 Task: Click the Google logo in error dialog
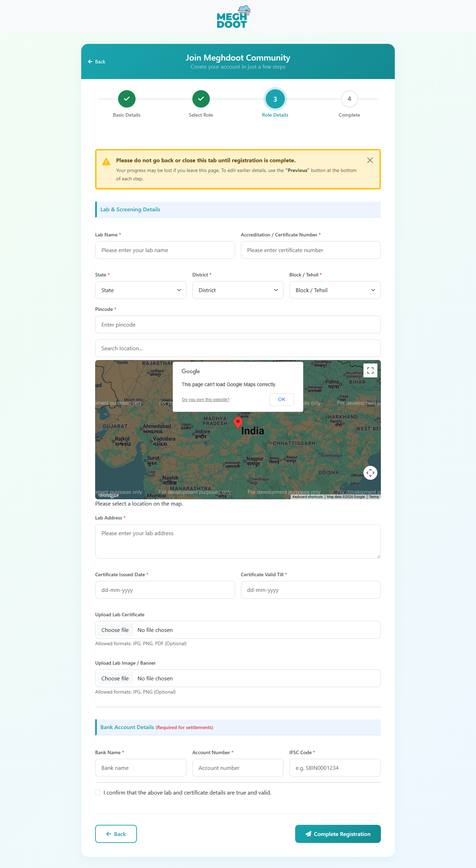point(191,372)
